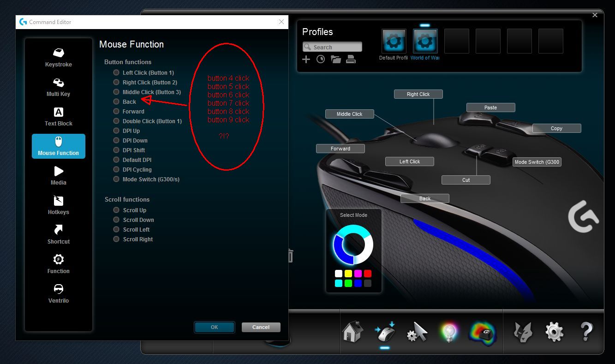This screenshot has height=364, width=615.
Task: Pick the red color swatch
Action: pyautogui.click(x=368, y=274)
